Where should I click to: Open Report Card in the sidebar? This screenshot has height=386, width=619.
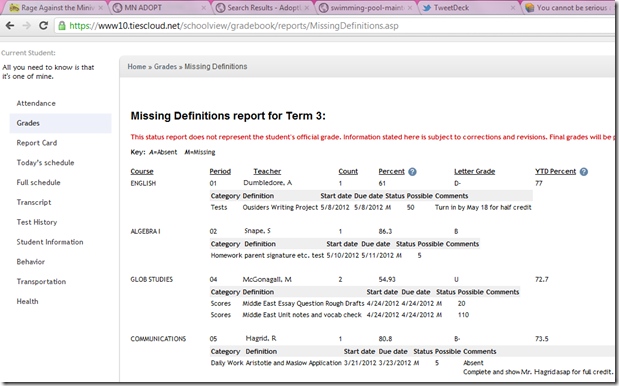click(37, 143)
